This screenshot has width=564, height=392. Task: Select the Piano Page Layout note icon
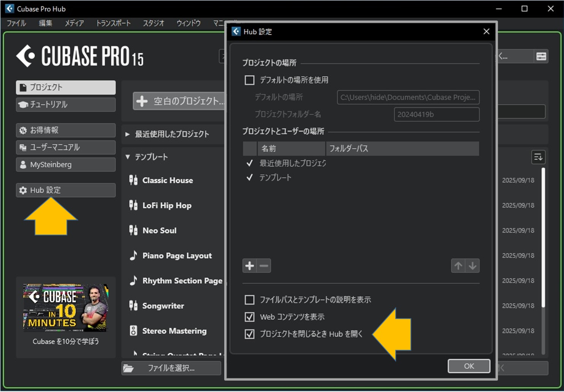(133, 255)
